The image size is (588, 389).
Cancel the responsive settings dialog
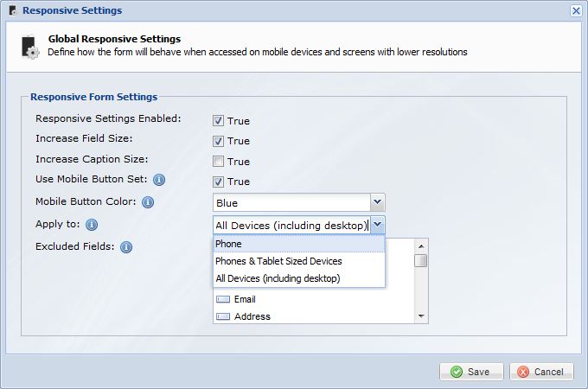pyautogui.click(x=541, y=372)
